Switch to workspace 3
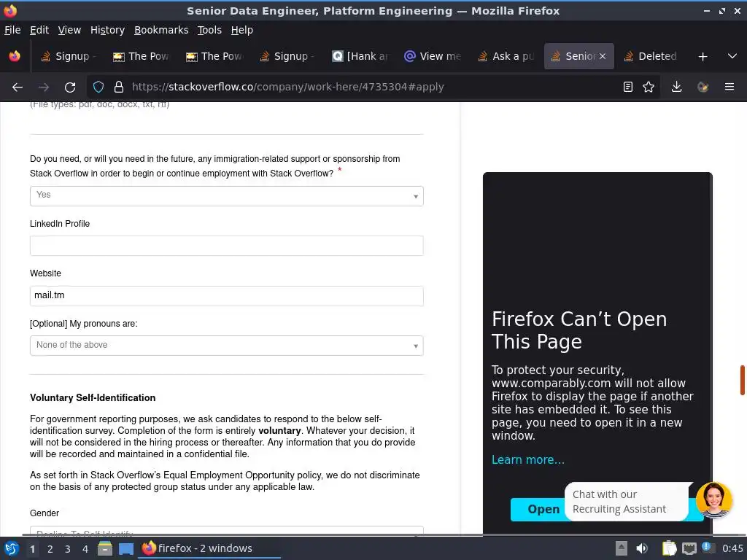This screenshot has height=560, width=747. pyautogui.click(x=68, y=549)
